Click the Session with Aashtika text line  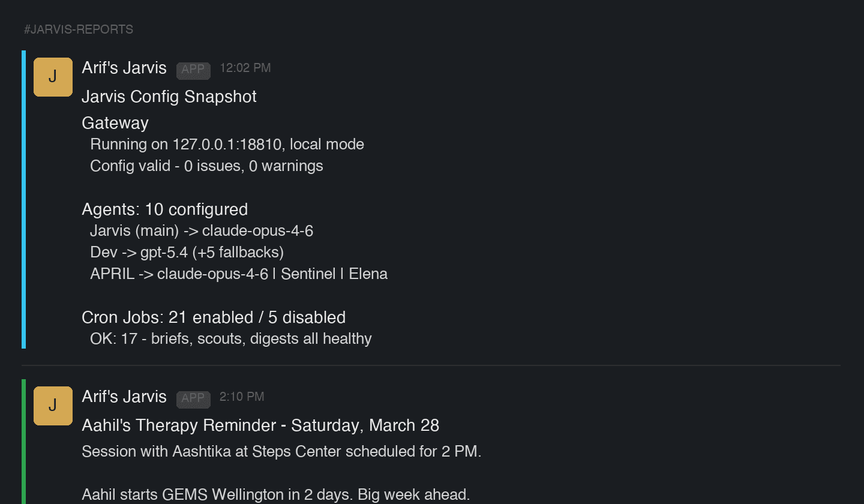(281, 452)
